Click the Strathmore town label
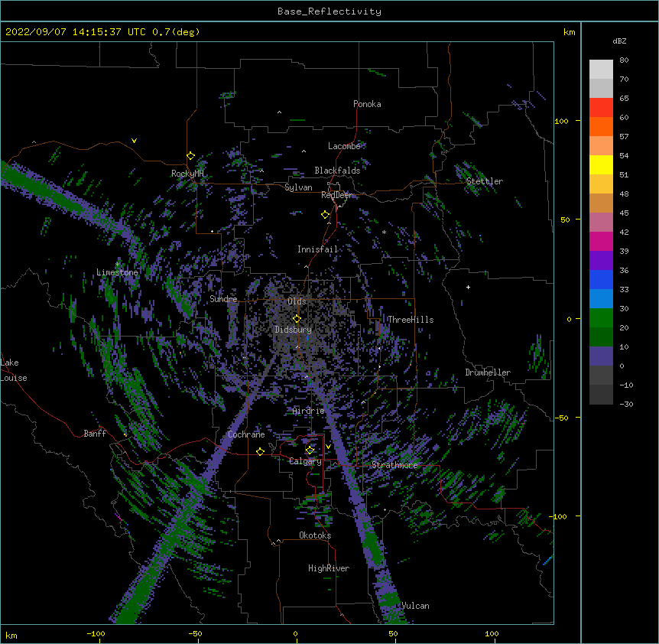 click(394, 465)
